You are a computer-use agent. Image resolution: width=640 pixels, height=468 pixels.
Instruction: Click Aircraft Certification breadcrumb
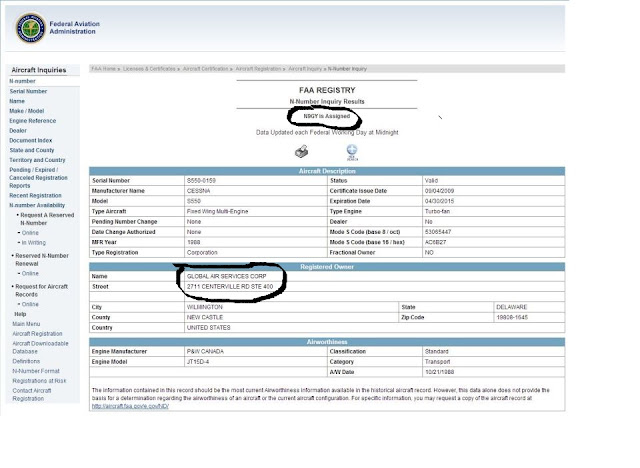(205, 69)
